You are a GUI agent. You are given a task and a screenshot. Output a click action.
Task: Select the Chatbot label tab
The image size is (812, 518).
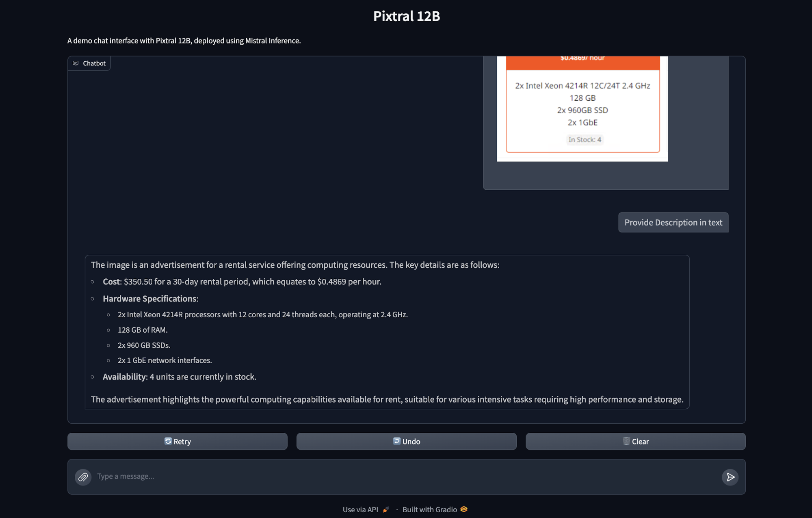(x=89, y=63)
